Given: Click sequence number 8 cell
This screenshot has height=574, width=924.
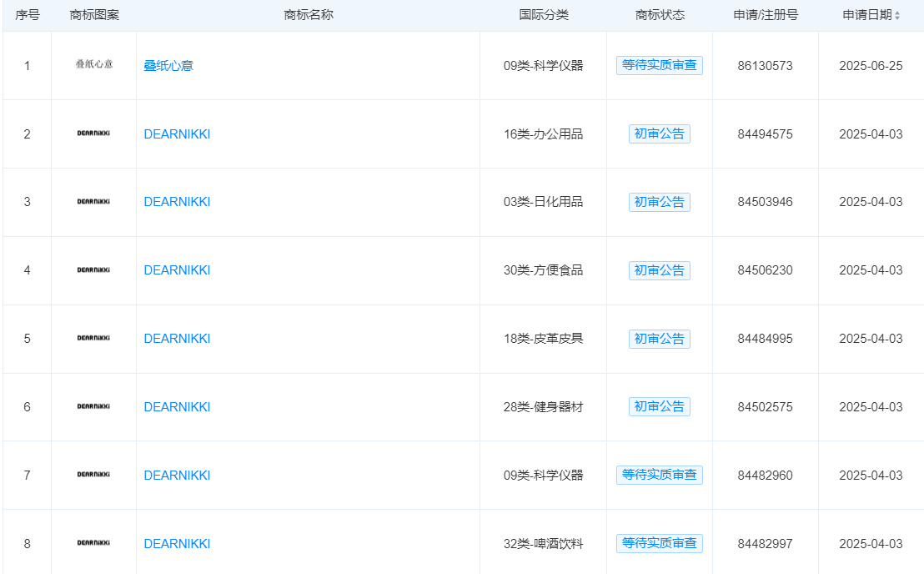Looking at the screenshot, I should tap(28, 544).
